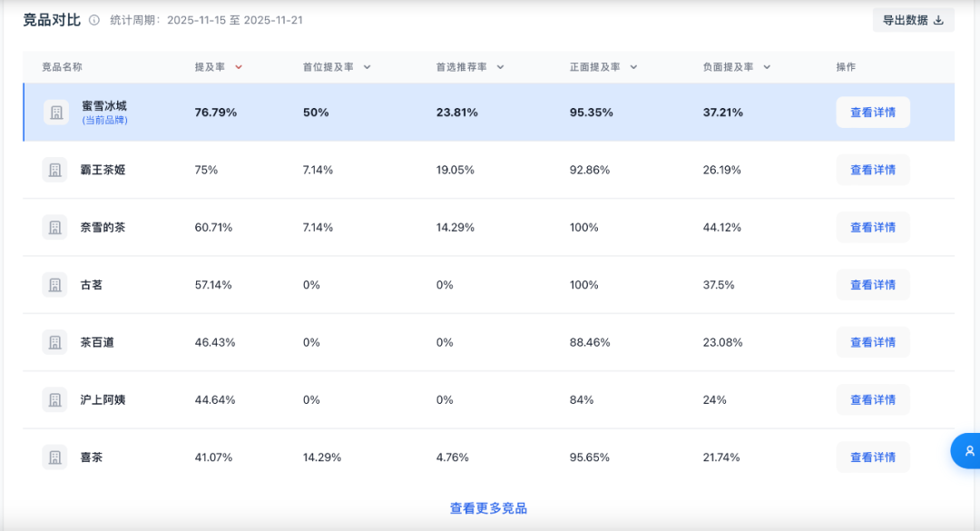Sort by 首位提及率 column arrow

[x=367, y=67]
